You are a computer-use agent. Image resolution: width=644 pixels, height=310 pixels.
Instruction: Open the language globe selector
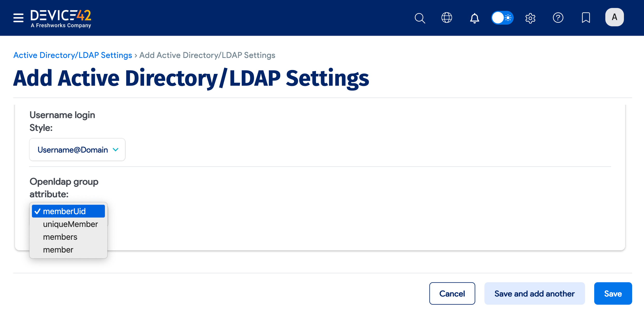click(447, 18)
